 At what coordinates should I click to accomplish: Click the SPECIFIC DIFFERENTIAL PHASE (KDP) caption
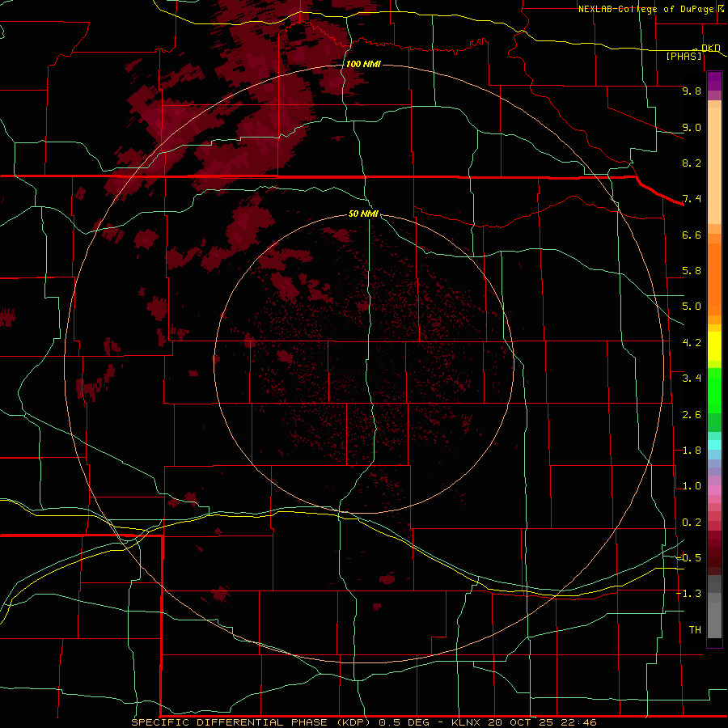point(251,722)
